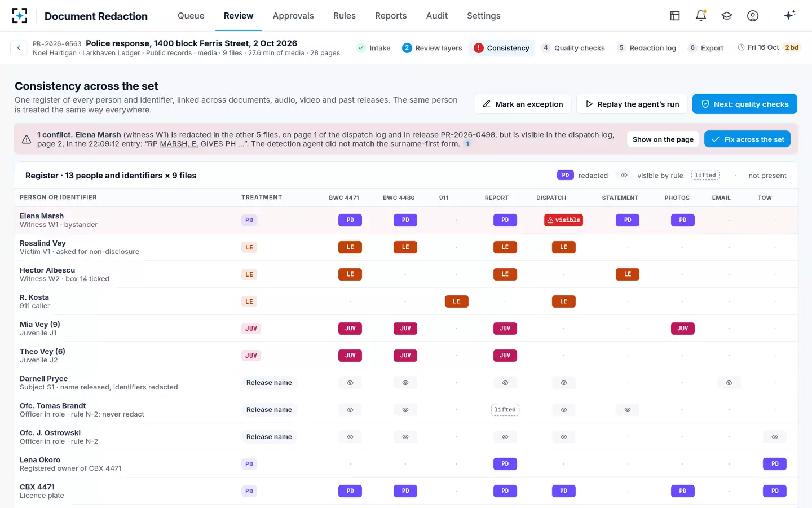Click the graduation cap learning icon
This screenshot has width=812, height=508.
tap(727, 16)
